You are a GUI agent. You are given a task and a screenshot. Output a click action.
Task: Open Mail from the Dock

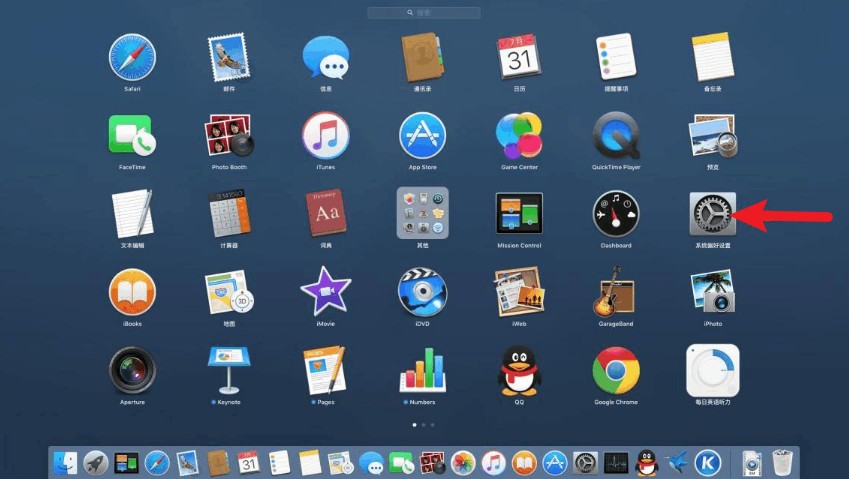click(x=187, y=463)
